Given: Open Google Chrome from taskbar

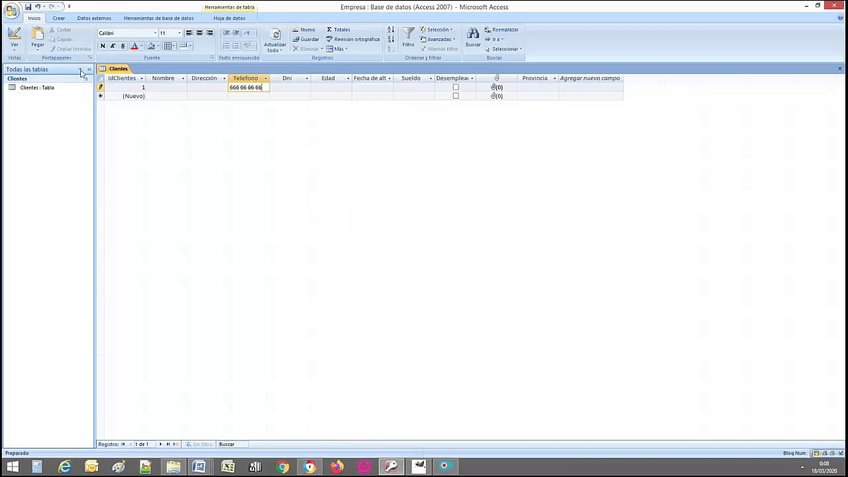Looking at the screenshot, I should click(282, 466).
